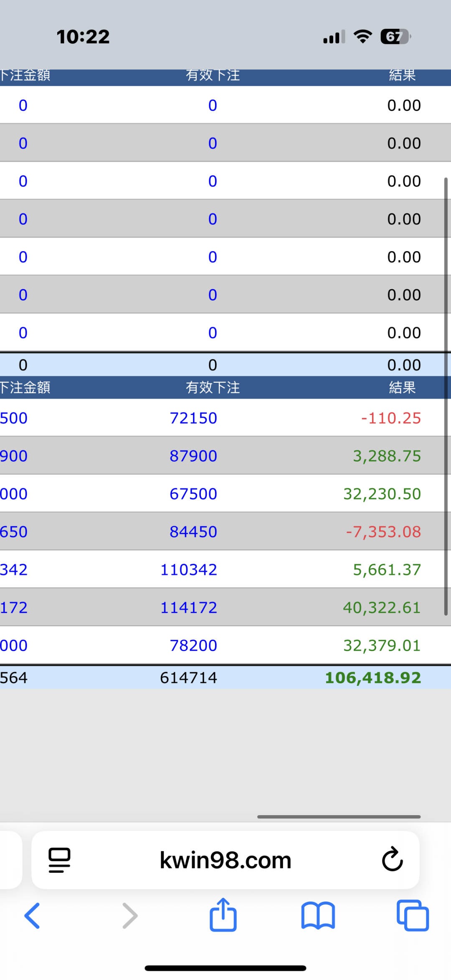Select valid bet value 67500
This screenshot has width=451, height=980.
pyautogui.click(x=193, y=494)
